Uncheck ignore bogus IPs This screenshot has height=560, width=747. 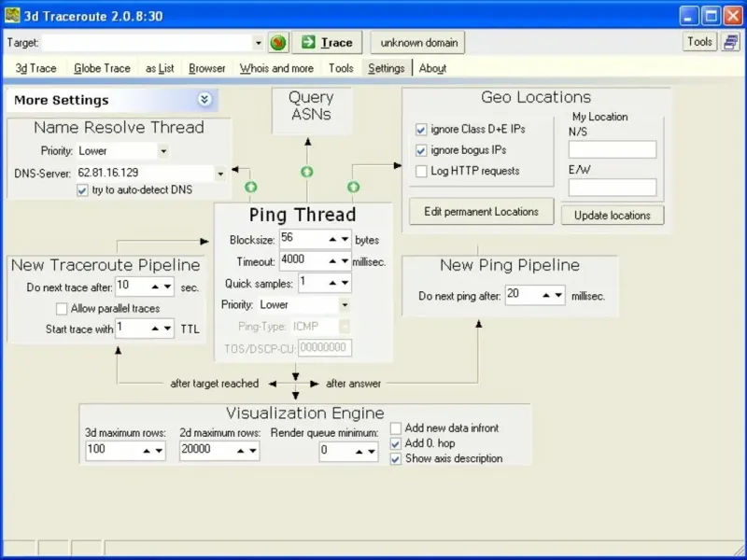point(421,150)
